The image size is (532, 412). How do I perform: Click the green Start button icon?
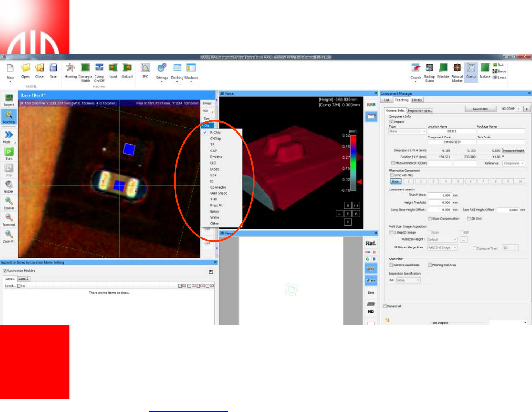(x=9, y=152)
